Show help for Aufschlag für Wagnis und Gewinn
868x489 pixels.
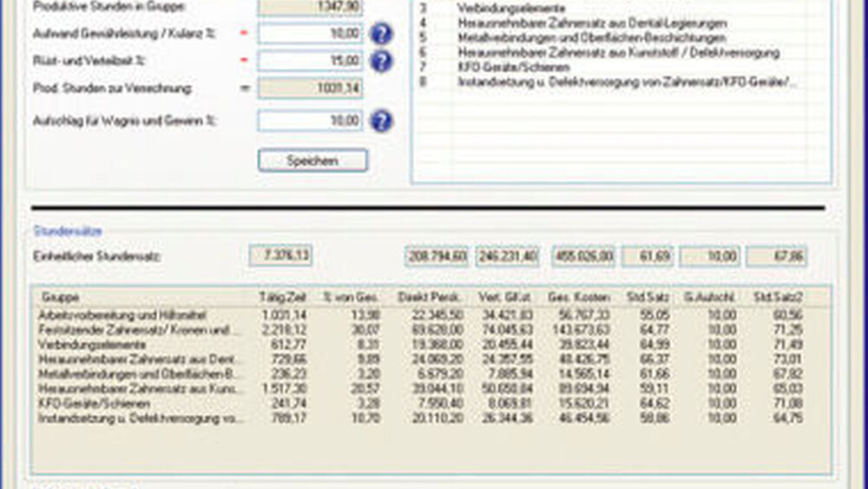click(x=381, y=121)
